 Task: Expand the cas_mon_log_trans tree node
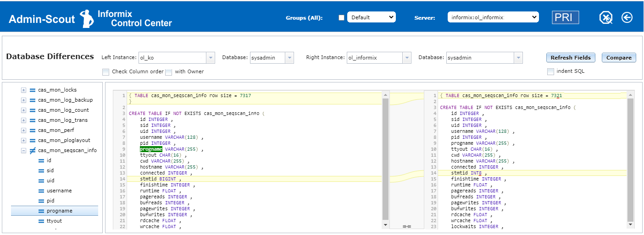pos(23,120)
